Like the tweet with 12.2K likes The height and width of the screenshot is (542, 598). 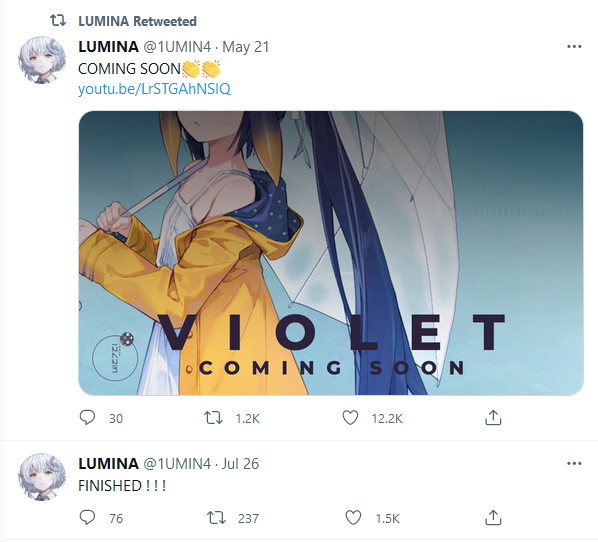(350, 418)
